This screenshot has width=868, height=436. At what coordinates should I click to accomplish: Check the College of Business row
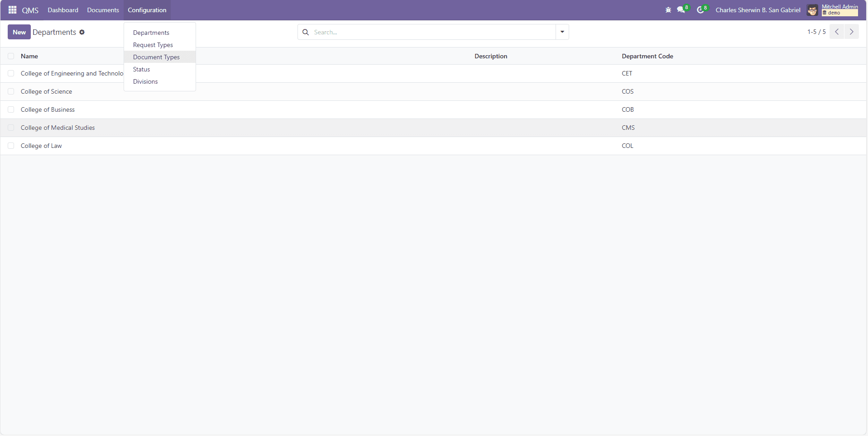[11, 109]
